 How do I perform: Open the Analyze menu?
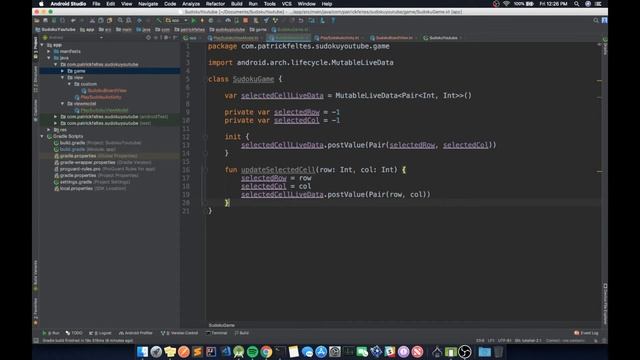coord(191,4)
